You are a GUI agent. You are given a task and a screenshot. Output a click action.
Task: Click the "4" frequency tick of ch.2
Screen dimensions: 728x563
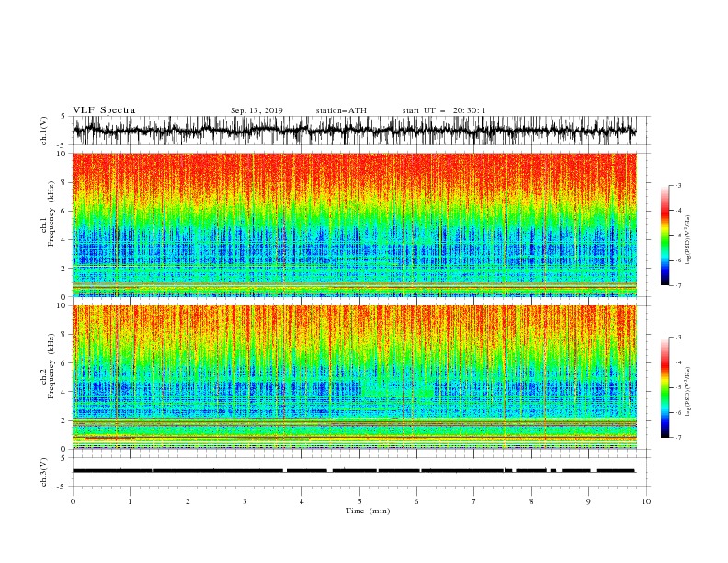64,392
